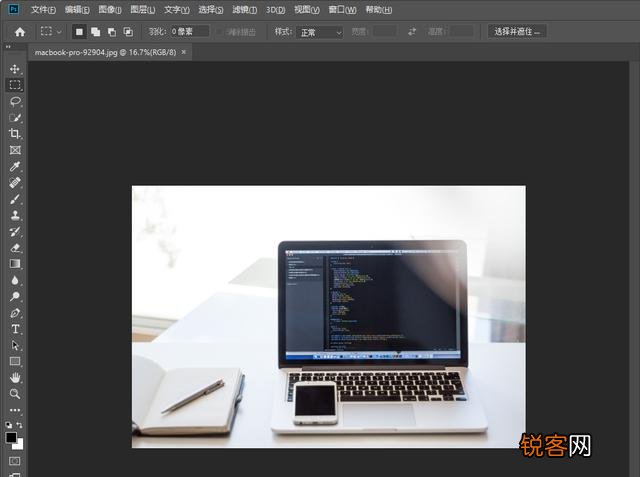Open the 样式 style dropdown
The width and height of the screenshot is (640, 477).
(x=320, y=32)
